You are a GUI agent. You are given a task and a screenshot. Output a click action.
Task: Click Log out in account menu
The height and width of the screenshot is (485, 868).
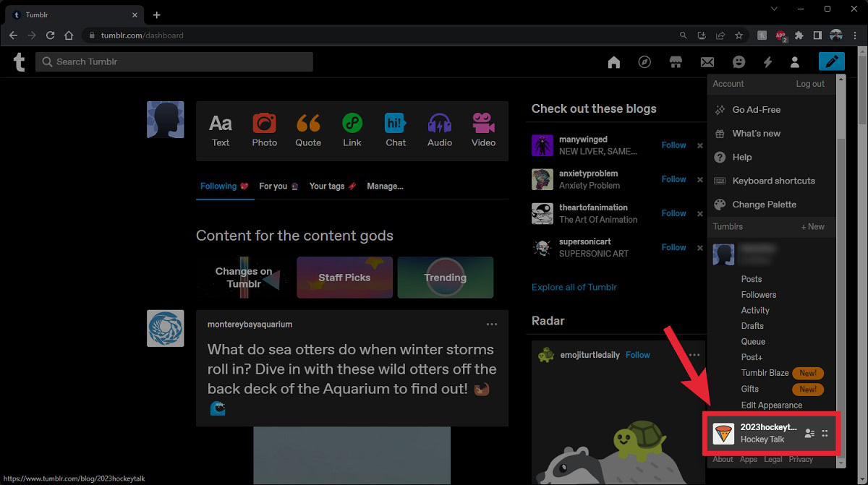(810, 84)
